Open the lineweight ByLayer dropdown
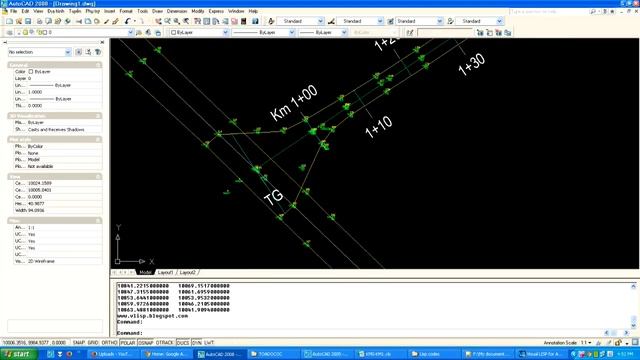The width and height of the screenshot is (640, 360). click(x=344, y=32)
